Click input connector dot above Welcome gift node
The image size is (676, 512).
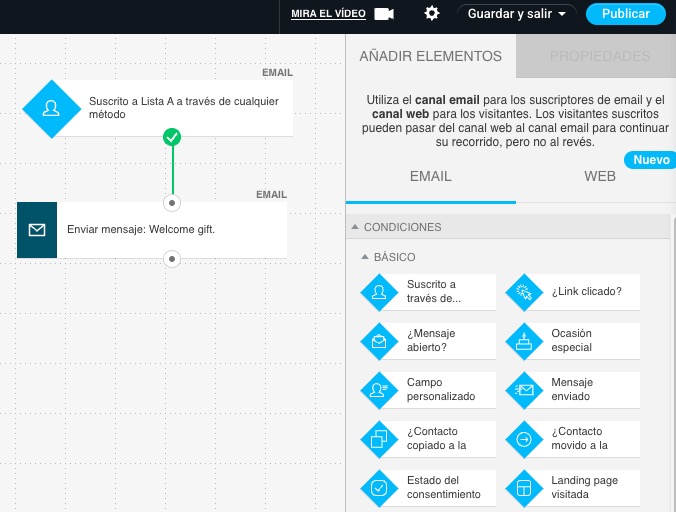click(x=172, y=203)
